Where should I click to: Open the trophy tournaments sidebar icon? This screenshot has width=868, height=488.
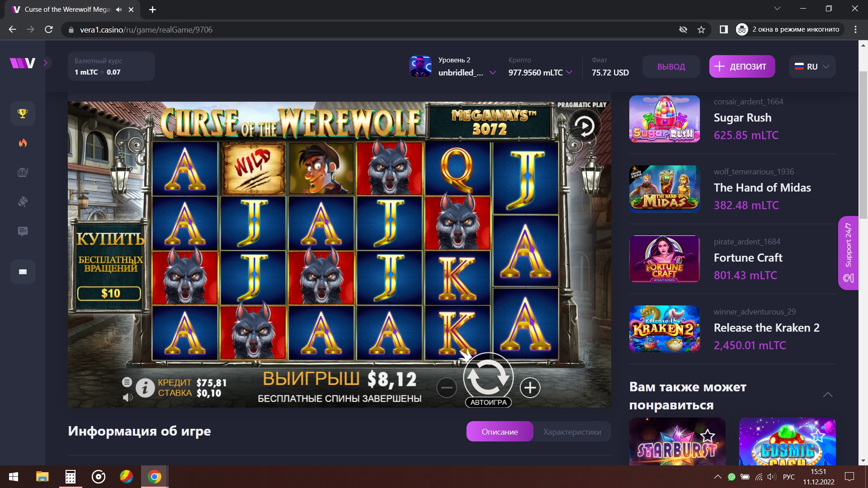tap(23, 113)
